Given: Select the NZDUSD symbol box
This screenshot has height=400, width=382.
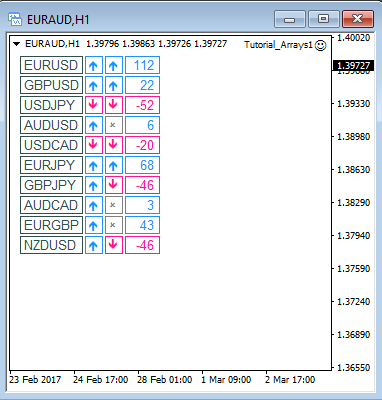Looking at the screenshot, I should [51, 245].
